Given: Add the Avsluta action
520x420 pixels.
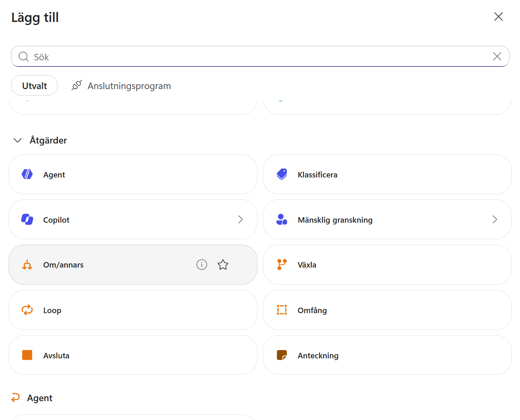Looking at the screenshot, I should [133, 355].
